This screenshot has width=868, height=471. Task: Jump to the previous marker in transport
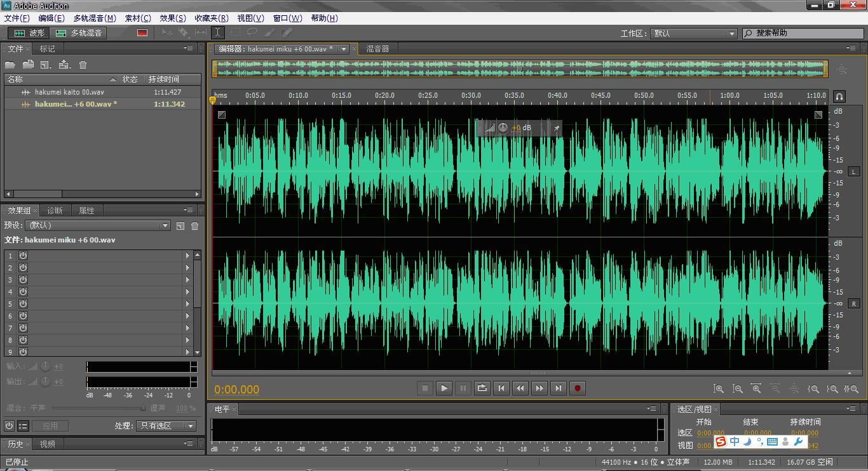[x=501, y=388]
